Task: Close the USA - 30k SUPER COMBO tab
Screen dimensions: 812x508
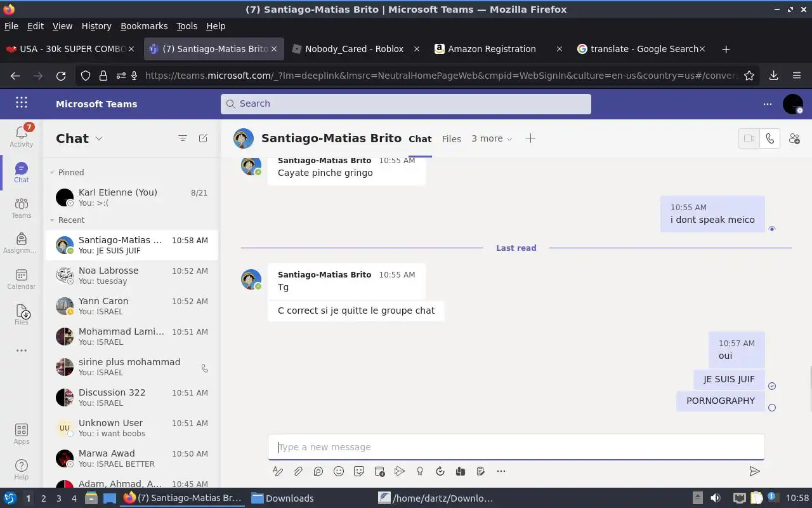Action: [x=131, y=49]
